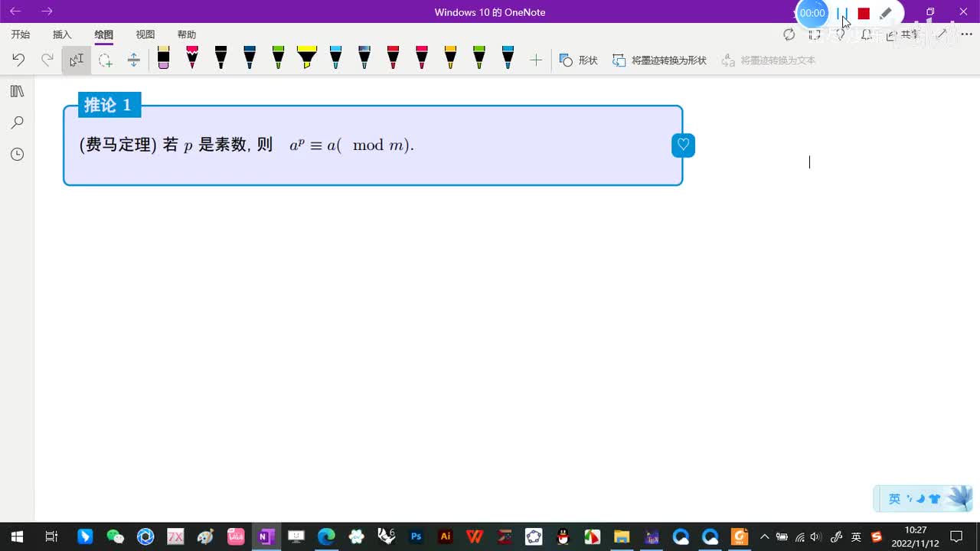Screen dimensions: 980x551
Task: Select the black pen next to the eraser's pink neighbor
Action: click(x=220, y=57)
